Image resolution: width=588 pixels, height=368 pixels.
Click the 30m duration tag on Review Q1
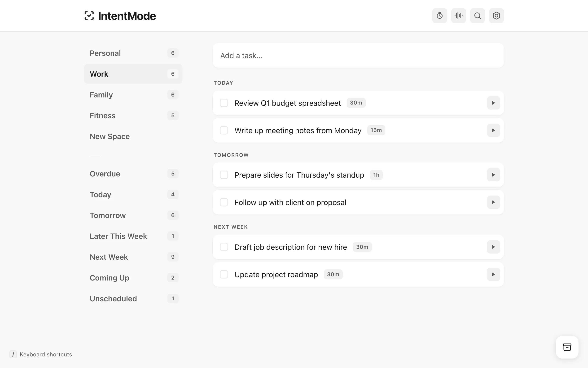point(356,103)
